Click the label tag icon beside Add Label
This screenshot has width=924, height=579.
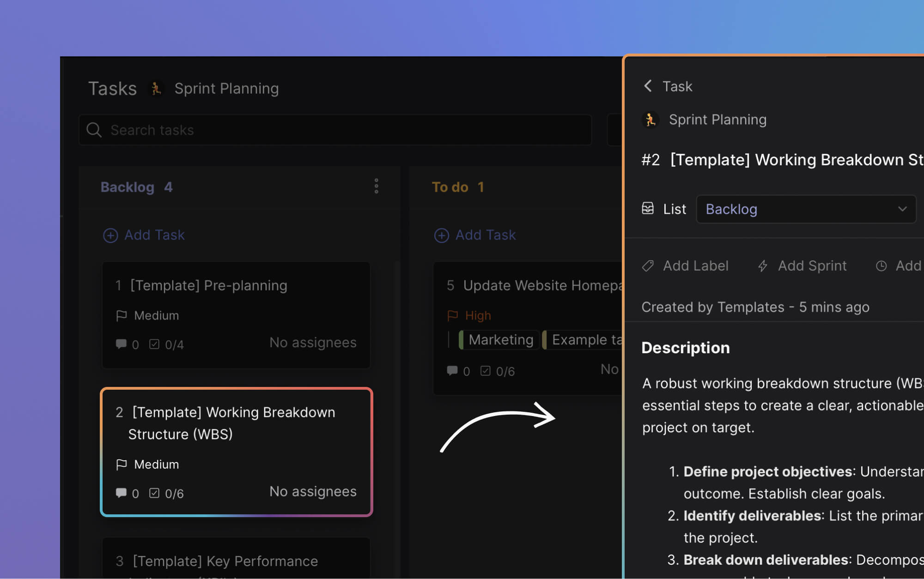pos(647,266)
